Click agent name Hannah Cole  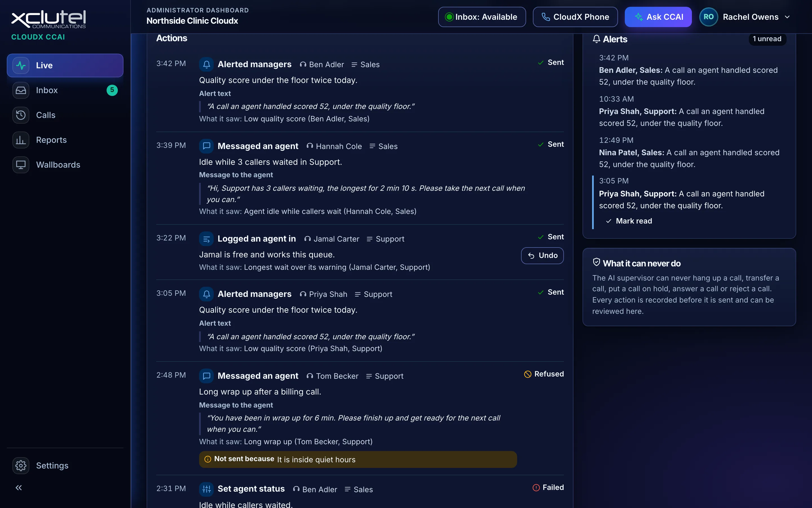339,146
